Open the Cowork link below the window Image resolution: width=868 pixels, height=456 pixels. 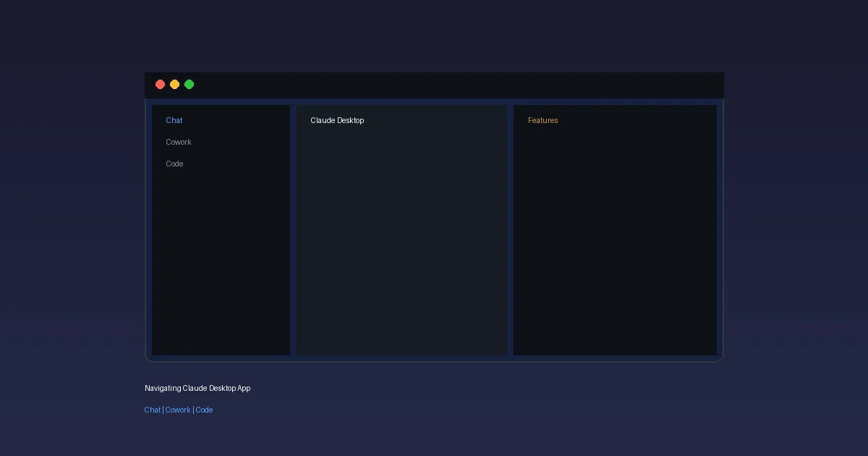pos(178,410)
